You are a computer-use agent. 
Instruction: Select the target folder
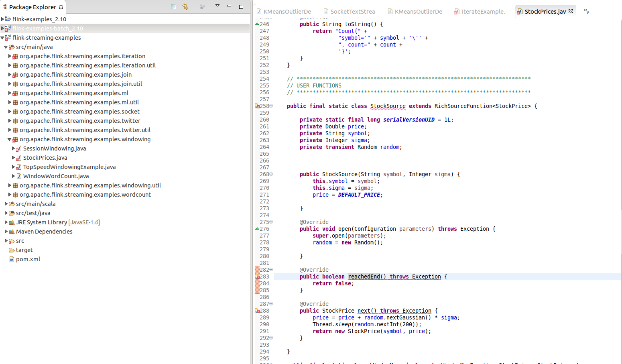pyautogui.click(x=24, y=250)
